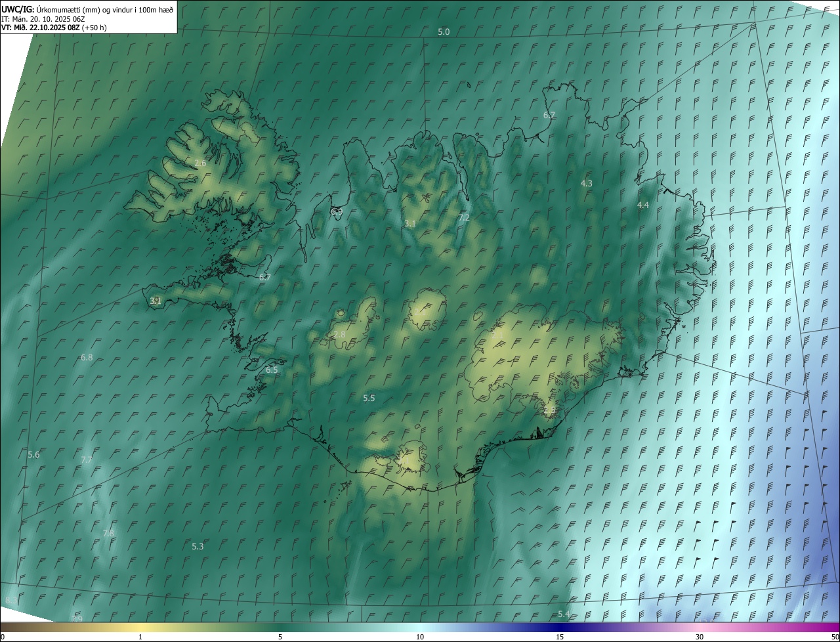
Task: Click the colorbar tick label 50
Action: (835, 637)
